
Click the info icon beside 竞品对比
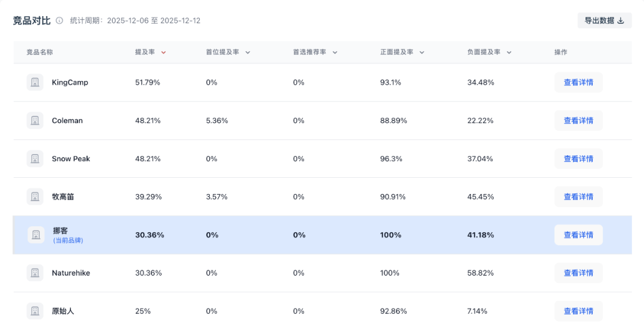tap(60, 20)
